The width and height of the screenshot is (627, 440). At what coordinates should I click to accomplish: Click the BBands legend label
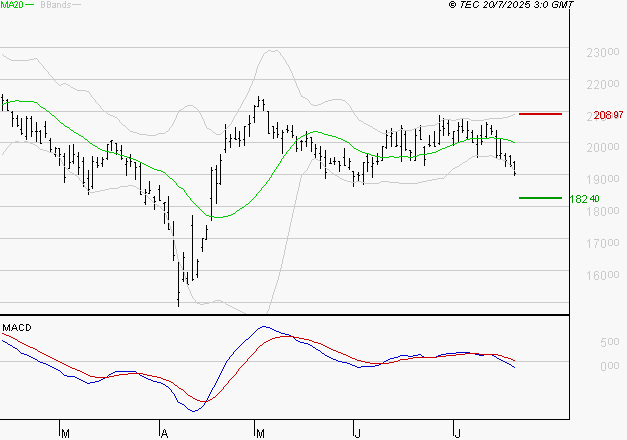click(x=56, y=5)
